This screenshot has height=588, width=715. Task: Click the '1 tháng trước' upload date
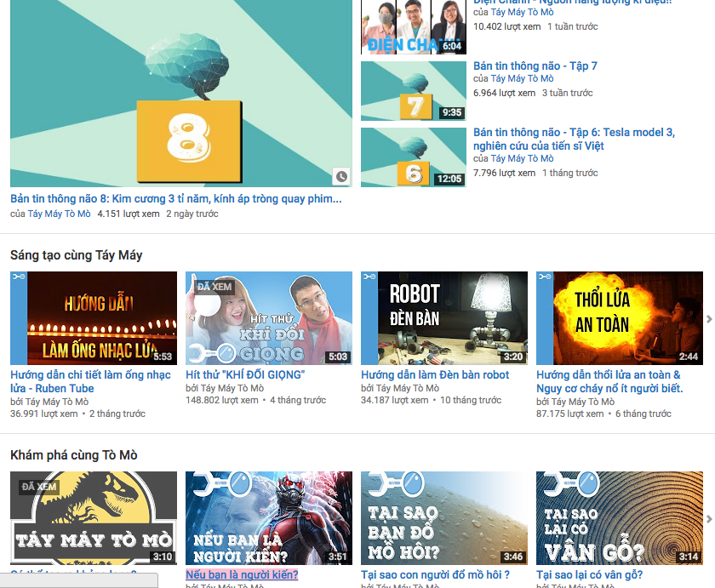pyautogui.click(x=570, y=173)
